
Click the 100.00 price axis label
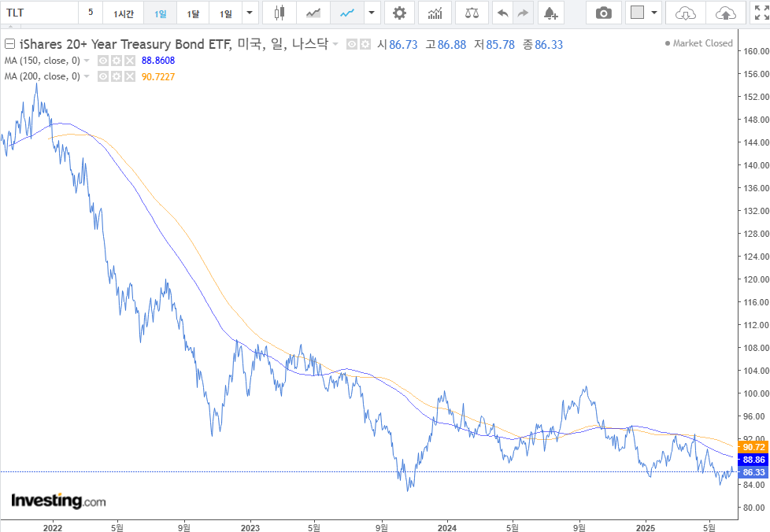[757, 393]
